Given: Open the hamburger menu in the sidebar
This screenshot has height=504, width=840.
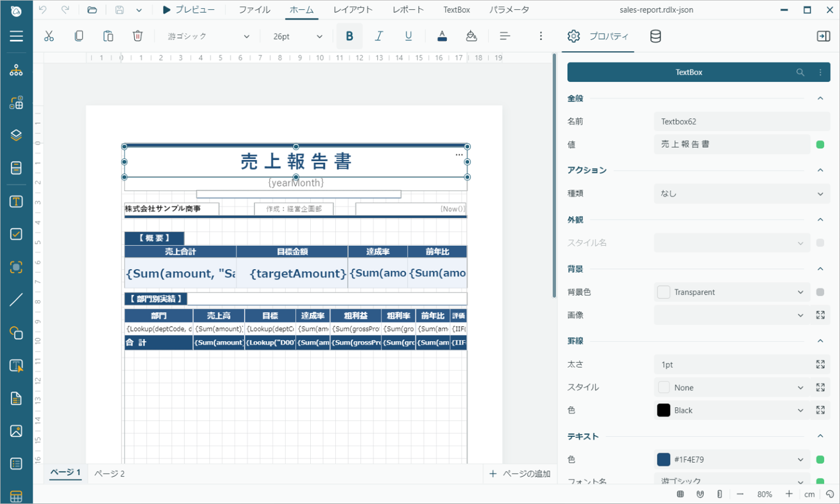Looking at the screenshot, I should click(x=16, y=36).
